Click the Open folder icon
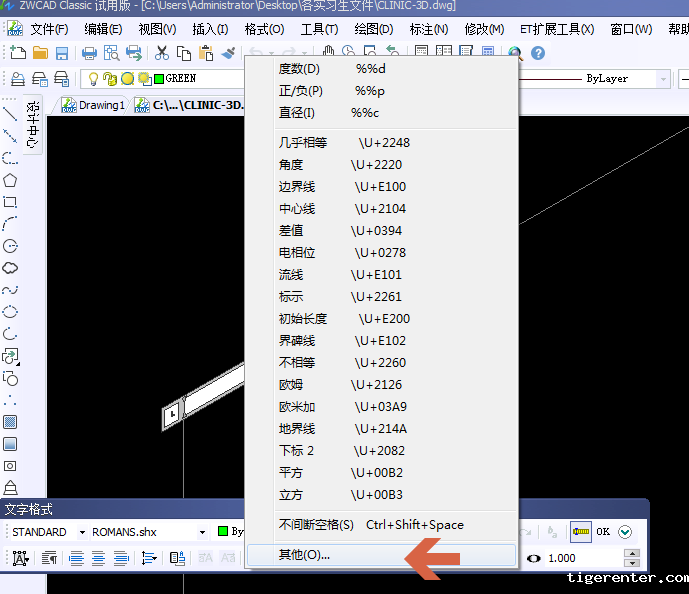 pos(40,53)
